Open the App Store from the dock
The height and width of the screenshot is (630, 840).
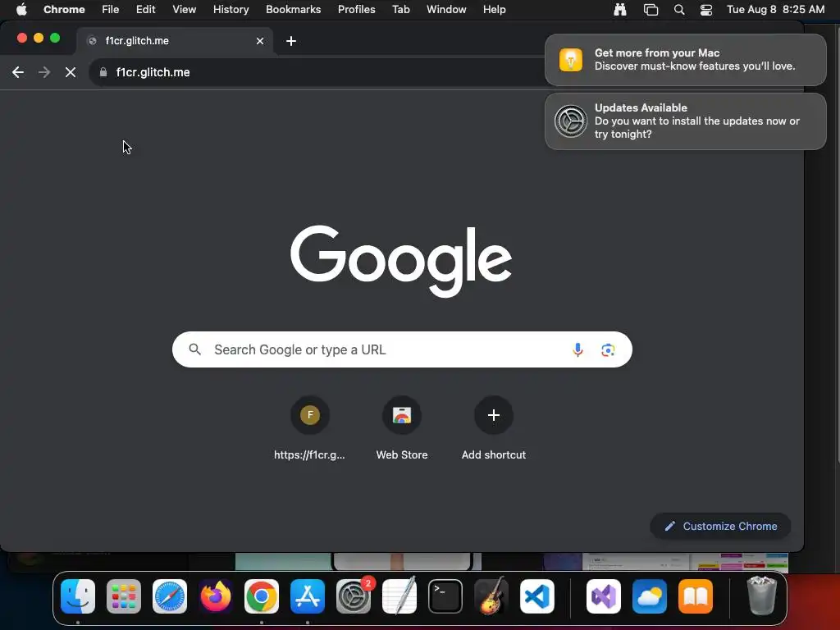pos(308,596)
